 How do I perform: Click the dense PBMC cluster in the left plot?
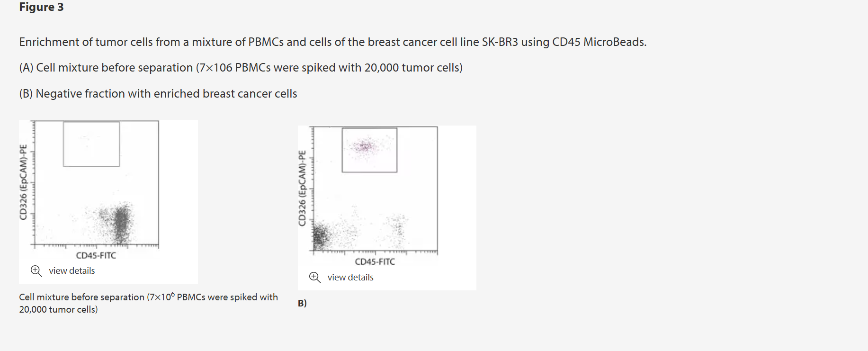(x=122, y=221)
